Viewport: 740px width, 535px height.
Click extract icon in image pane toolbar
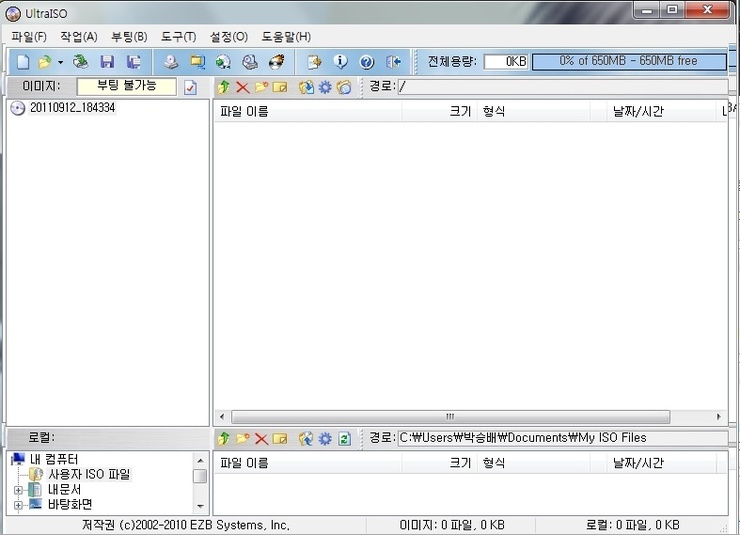(x=306, y=87)
